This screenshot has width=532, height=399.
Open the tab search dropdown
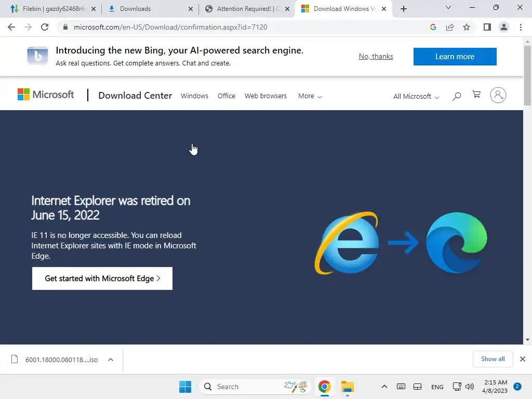click(448, 7)
